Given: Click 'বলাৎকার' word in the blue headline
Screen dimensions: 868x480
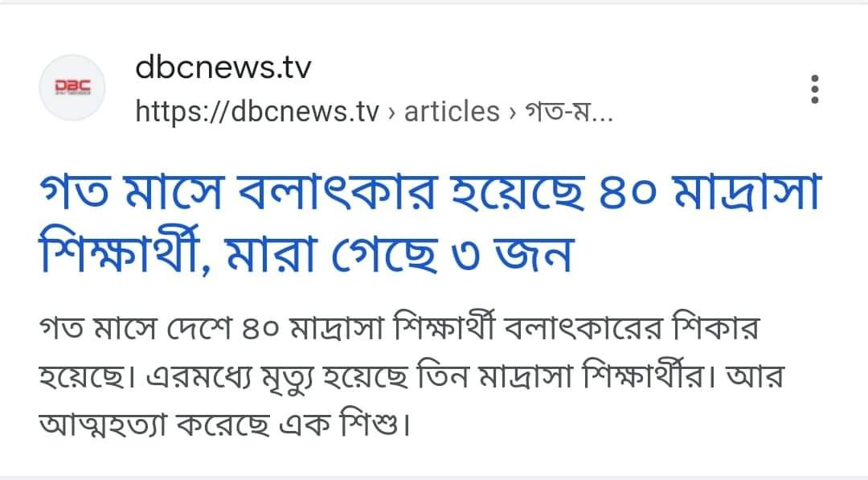Looking at the screenshot, I should [x=338, y=191].
